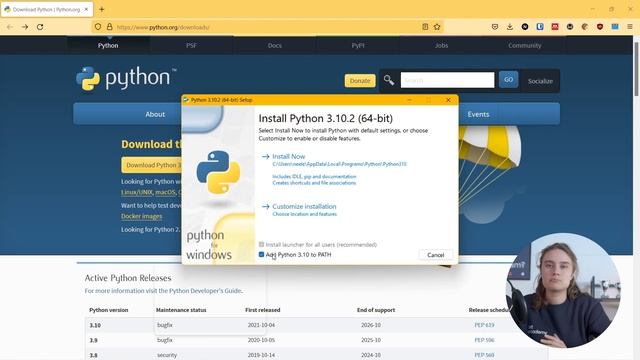Open the PEP 619 release schedule link

[484, 325]
